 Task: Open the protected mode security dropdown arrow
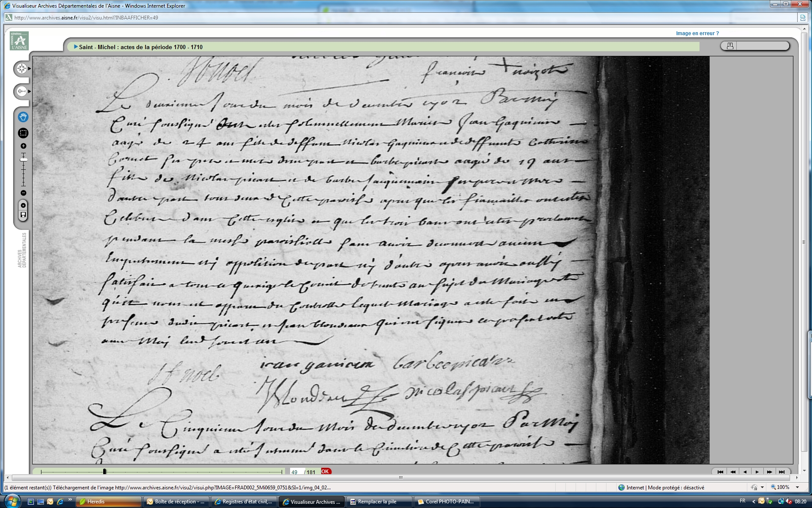point(762,488)
